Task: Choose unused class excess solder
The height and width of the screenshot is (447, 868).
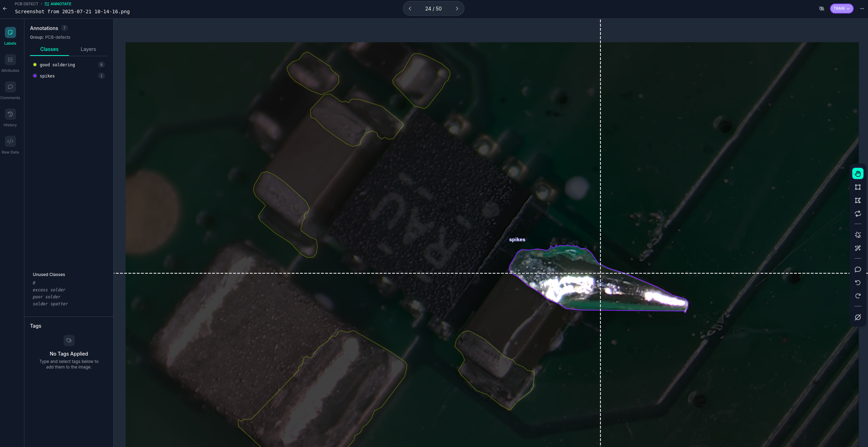Action: [x=49, y=290]
